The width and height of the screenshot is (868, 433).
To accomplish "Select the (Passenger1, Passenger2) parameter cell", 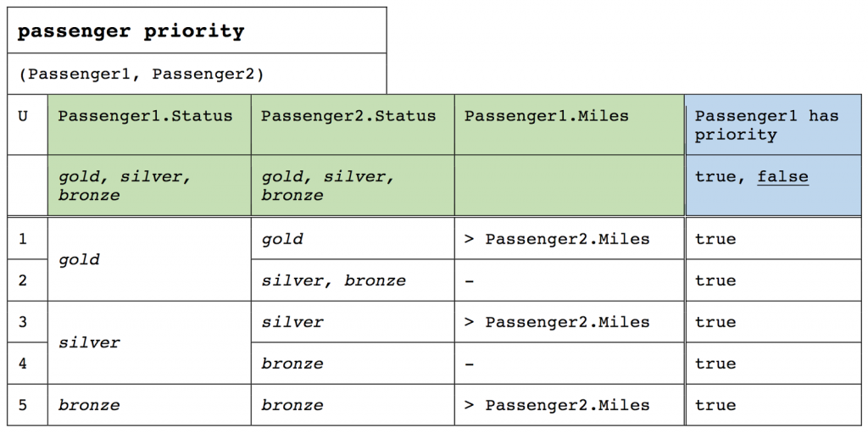I will click(x=197, y=75).
